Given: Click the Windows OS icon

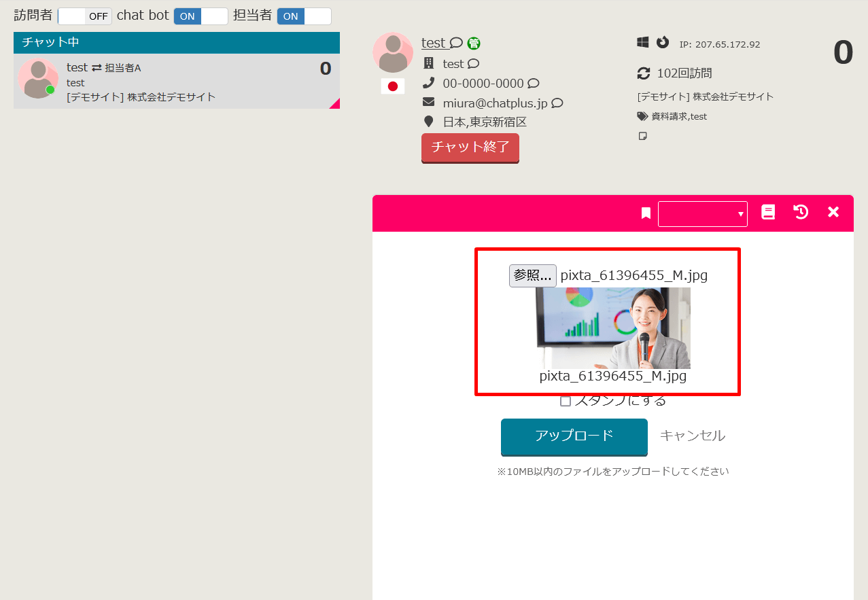Looking at the screenshot, I should [x=642, y=42].
